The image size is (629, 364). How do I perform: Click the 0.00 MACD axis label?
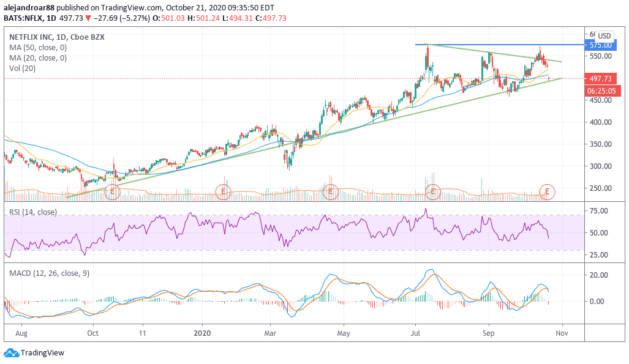597,301
